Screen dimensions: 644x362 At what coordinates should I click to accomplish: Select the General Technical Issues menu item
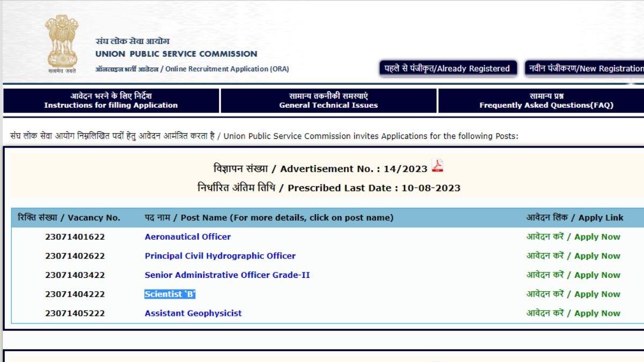328,101
